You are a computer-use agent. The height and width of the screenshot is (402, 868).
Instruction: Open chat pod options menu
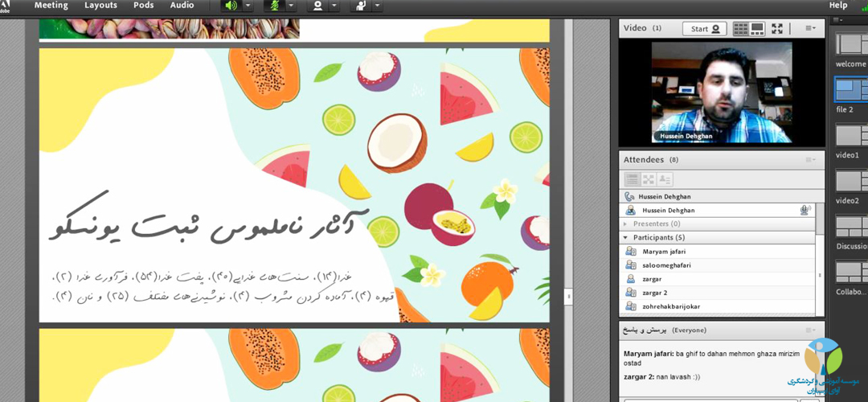coord(810,330)
